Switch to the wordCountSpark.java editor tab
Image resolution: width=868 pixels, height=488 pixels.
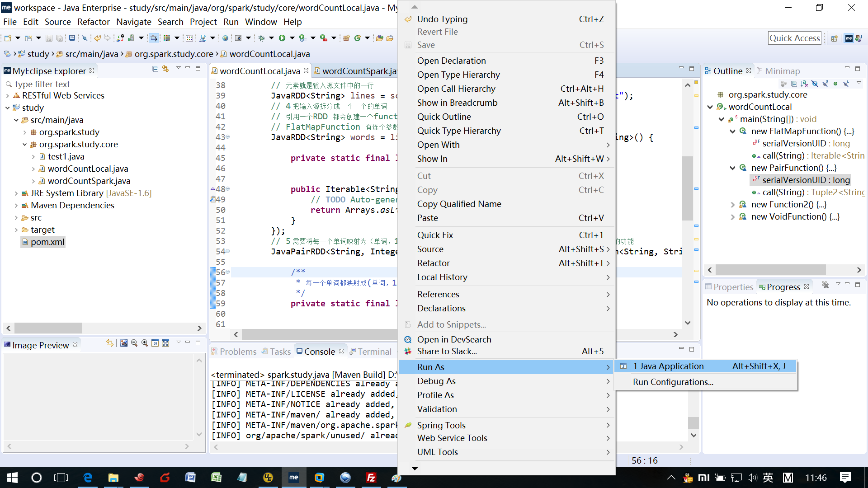pyautogui.click(x=357, y=70)
